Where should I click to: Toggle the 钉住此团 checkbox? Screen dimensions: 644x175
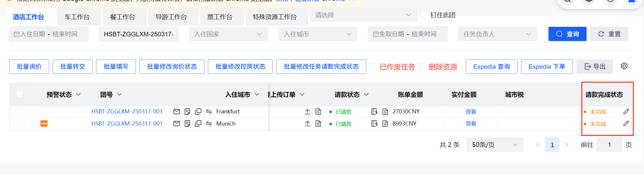(424, 15)
